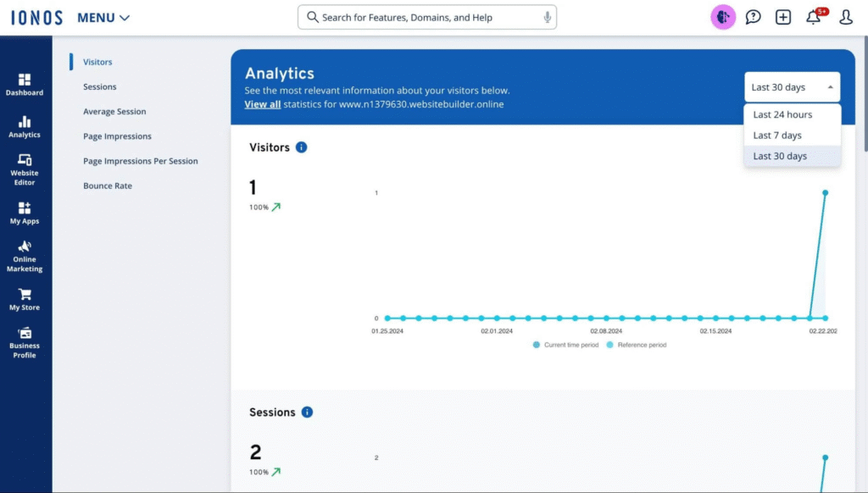Open the notifications bell

point(812,17)
